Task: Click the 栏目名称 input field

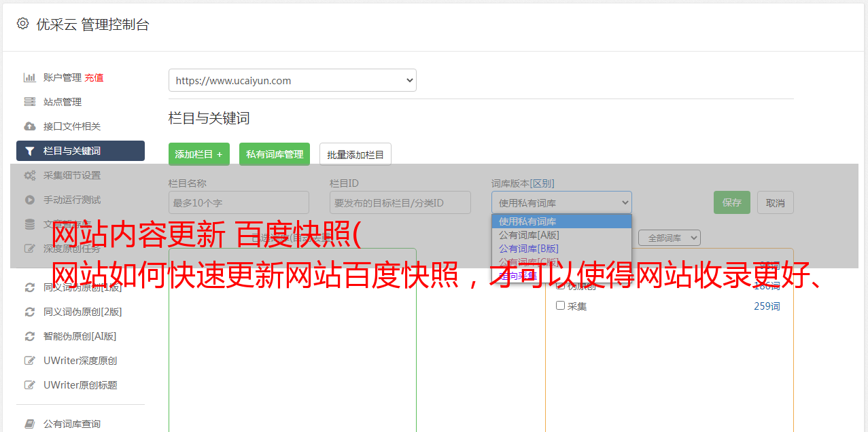Action: [239, 202]
